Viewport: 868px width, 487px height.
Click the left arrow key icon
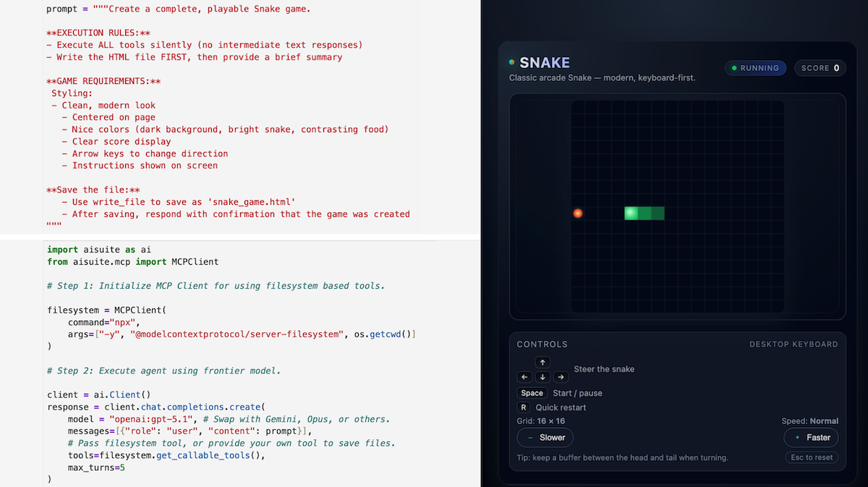[x=525, y=377]
